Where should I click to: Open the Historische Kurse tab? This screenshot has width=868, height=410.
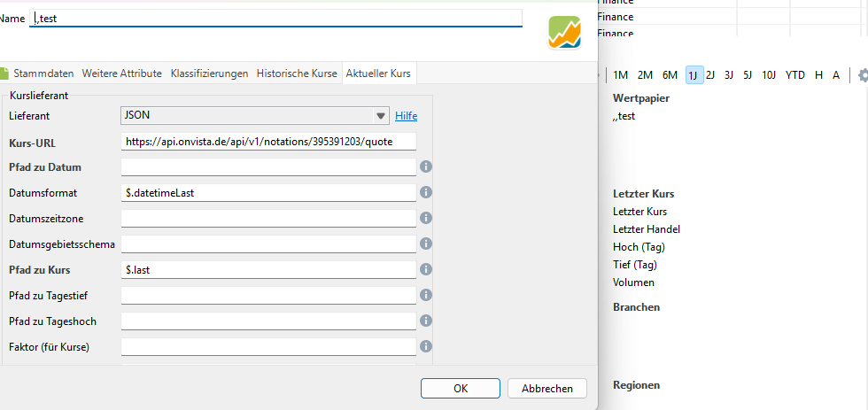(x=297, y=73)
